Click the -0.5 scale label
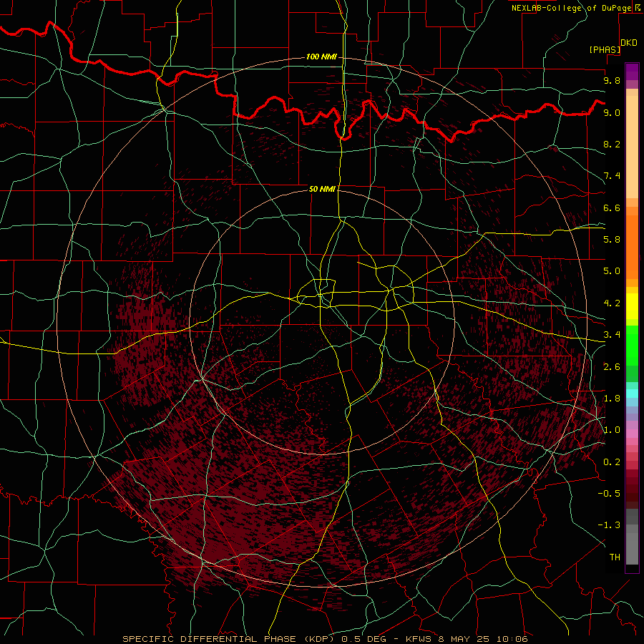The height and width of the screenshot is (644, 644). click(x=609, y=494)
